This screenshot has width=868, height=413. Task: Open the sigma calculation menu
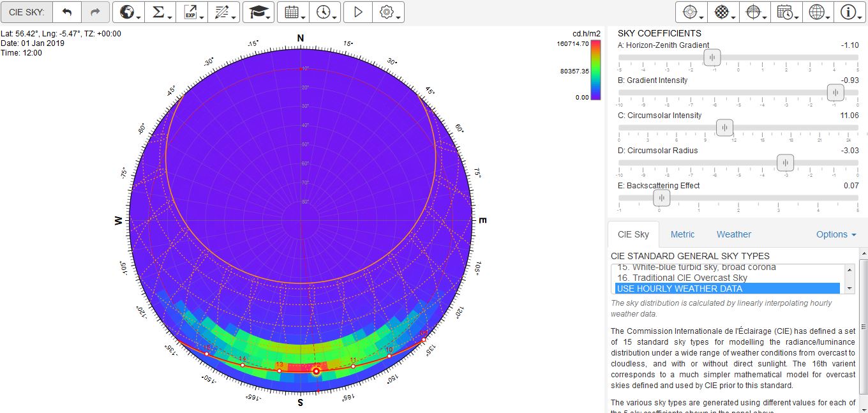tap(161, 12)
